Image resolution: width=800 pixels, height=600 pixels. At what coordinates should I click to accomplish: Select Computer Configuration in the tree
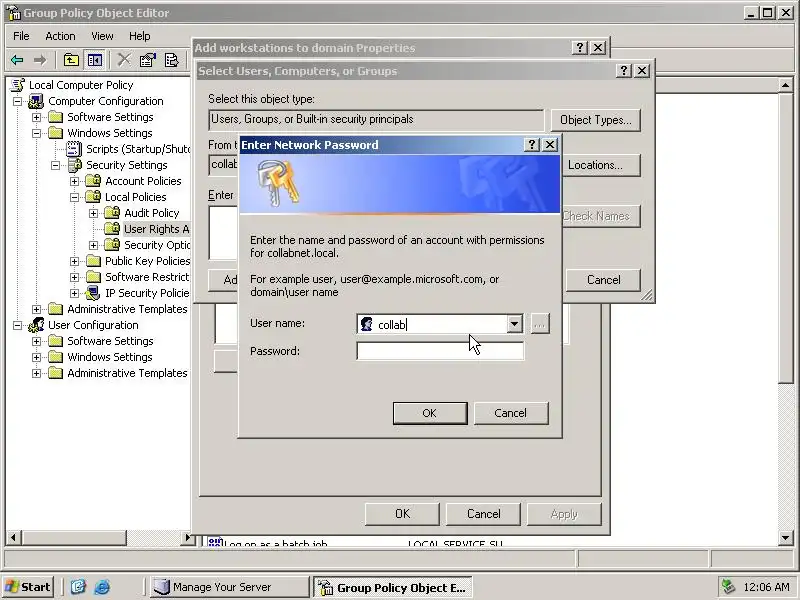106,101
